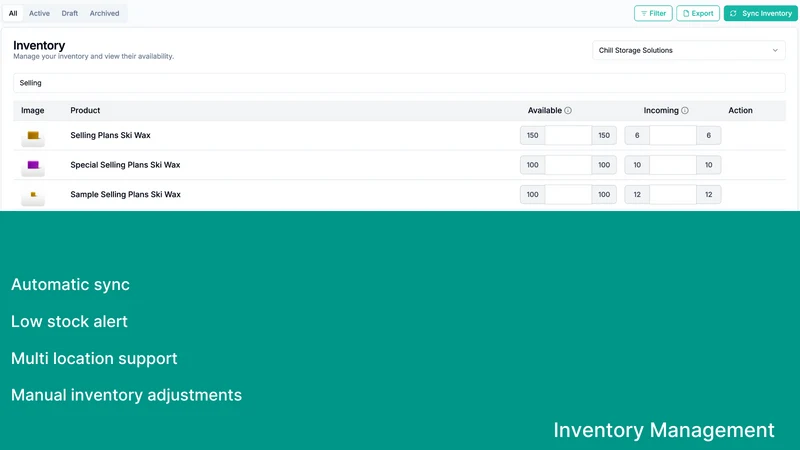The height and width of the screenshot is (450, 800).
Task: Click the Product column header
Action: pyautogui.click(x=85, y=110)
